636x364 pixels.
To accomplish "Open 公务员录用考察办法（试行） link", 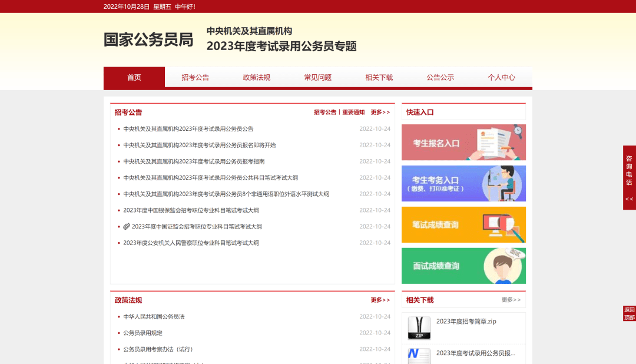I will coord(159,349).
